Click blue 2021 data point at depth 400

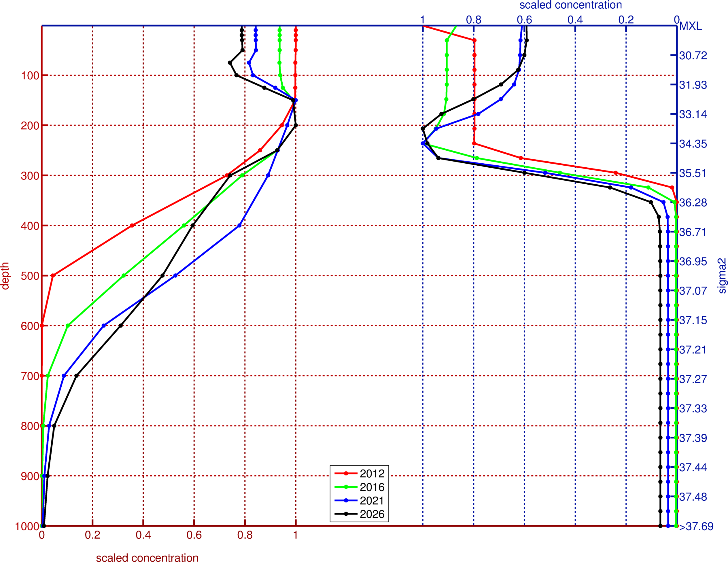[239, 226]
